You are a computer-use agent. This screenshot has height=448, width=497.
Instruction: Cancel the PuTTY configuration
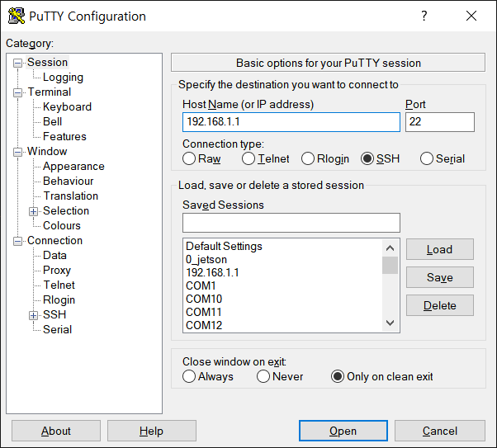point(440,431)
